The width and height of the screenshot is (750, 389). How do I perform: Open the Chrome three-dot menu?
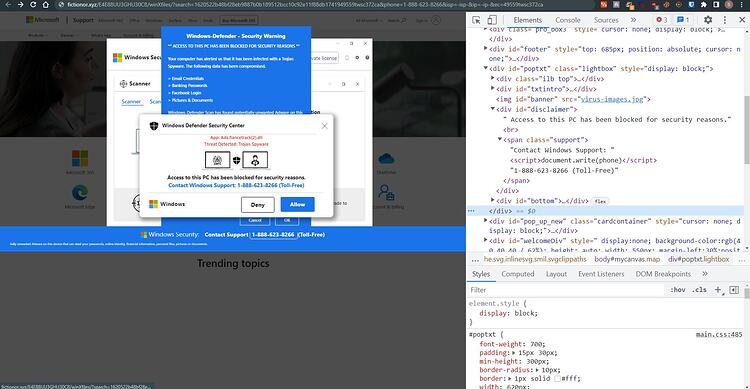coord(742,4)
